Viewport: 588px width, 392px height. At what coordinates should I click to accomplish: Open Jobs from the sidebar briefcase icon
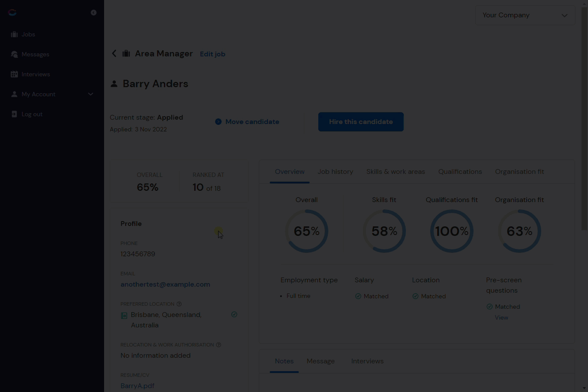pyautogui.click(x=14, y=34)
